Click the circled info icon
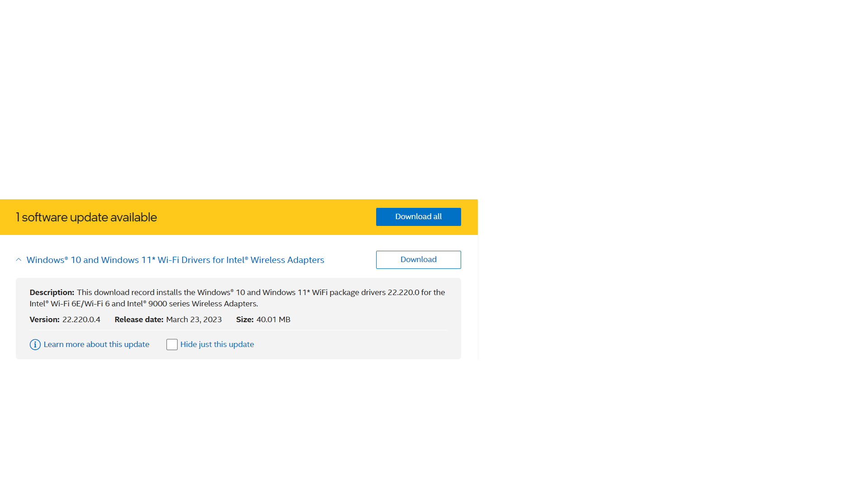Viewport: 868px width, 488px height. (x=35, y=345)
